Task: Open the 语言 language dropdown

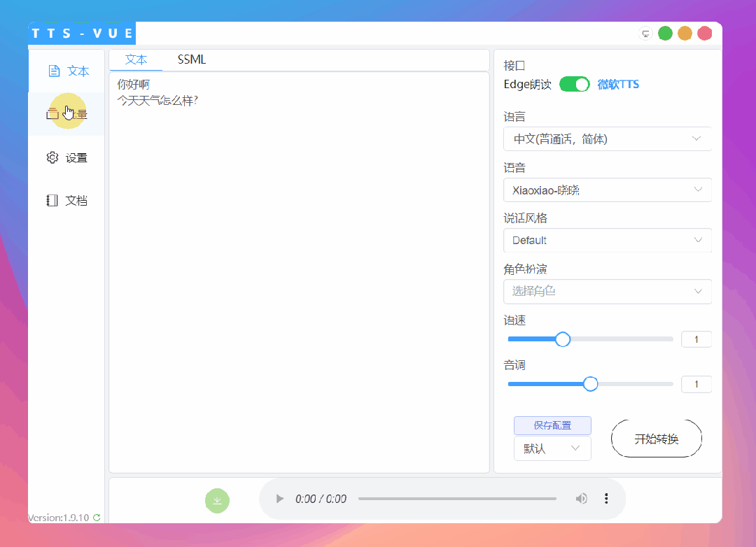Action: click(607, 138)
